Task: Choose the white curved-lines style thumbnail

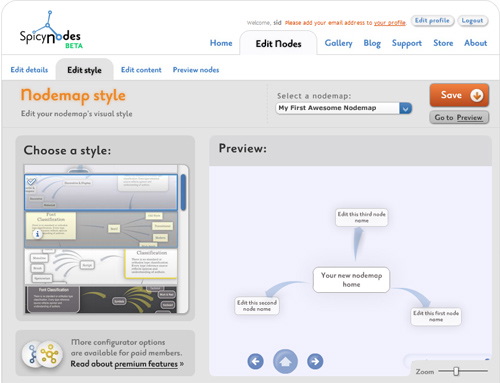Action: tap(101, 267)
